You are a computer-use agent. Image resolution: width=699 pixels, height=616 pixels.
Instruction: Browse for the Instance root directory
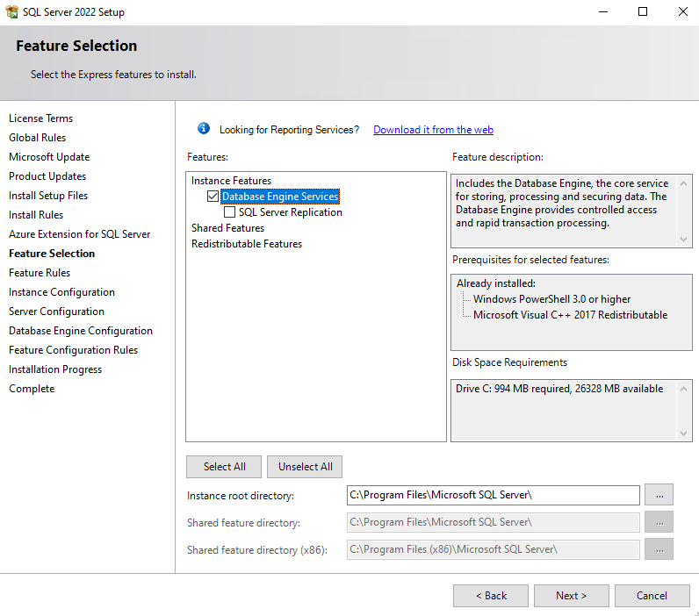[659, 495]
